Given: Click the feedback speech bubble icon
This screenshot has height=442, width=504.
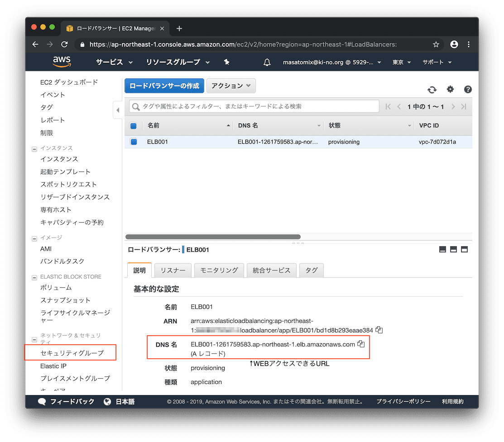Looking at the screenshot, I should 42,402.
